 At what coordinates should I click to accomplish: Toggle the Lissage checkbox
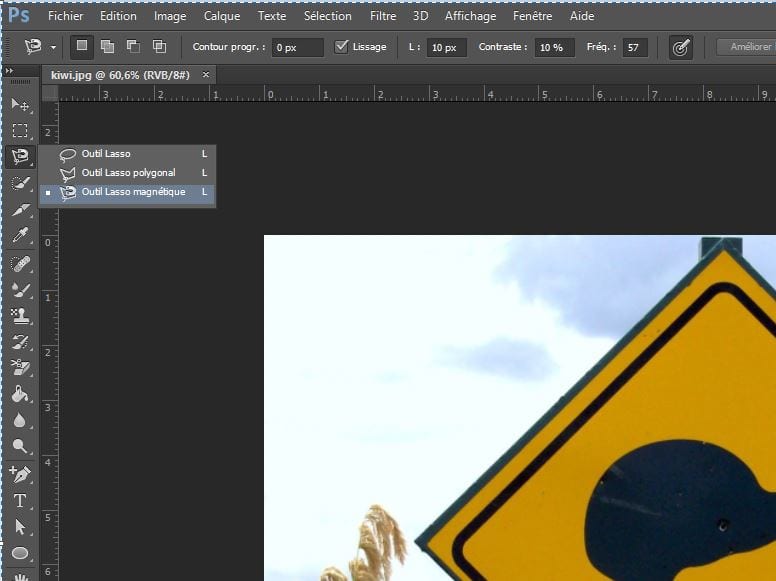pyautogui.click(x=341, y=47)
